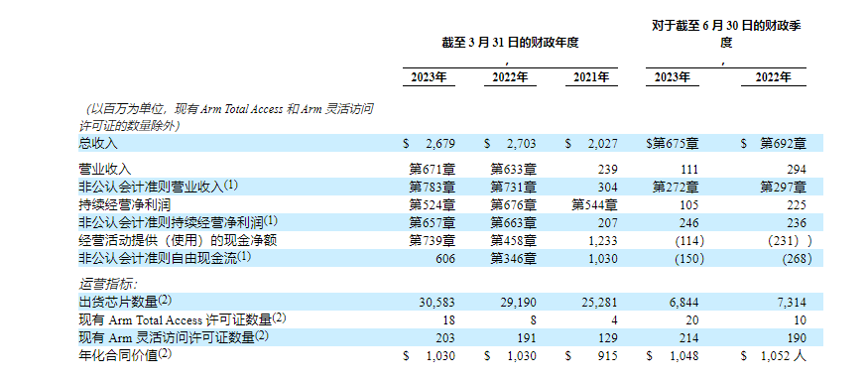The height and width of the screenshot is (380, 868).
Task: Click the net income value 225
Action: pos(798,205)
